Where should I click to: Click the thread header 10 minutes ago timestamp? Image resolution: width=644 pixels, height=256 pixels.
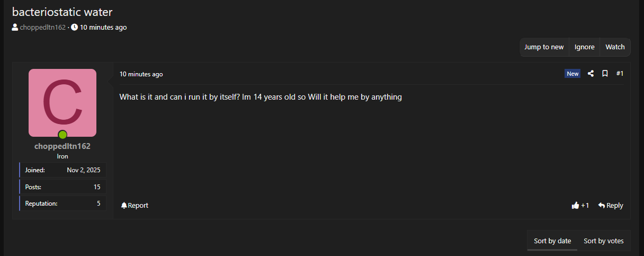103,27
